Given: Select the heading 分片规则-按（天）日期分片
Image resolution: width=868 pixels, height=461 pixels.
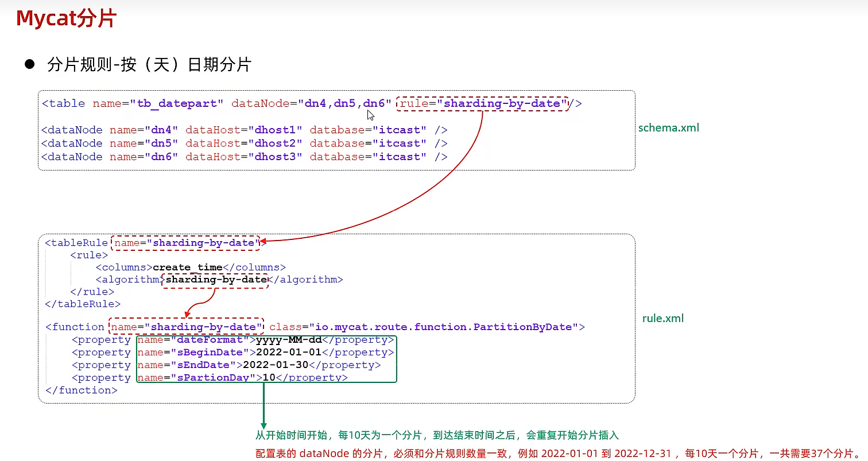Looking at the screenshot, I should point(149,64).
